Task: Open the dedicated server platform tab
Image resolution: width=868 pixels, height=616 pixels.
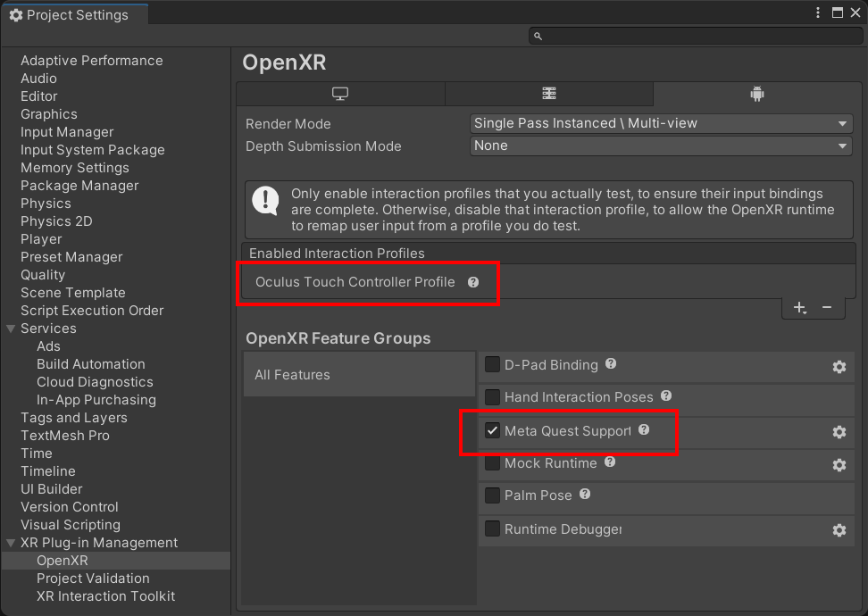Action: point(548,94)
